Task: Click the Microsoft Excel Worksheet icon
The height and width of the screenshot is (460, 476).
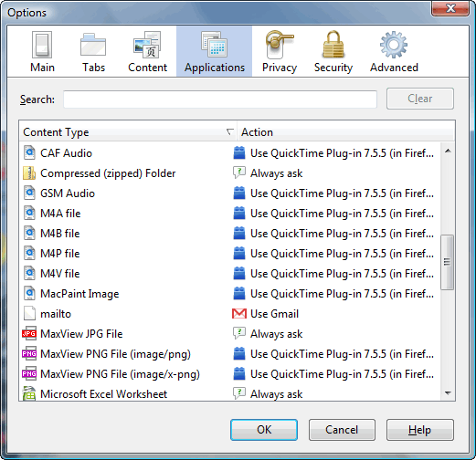Action: (29, 393)
